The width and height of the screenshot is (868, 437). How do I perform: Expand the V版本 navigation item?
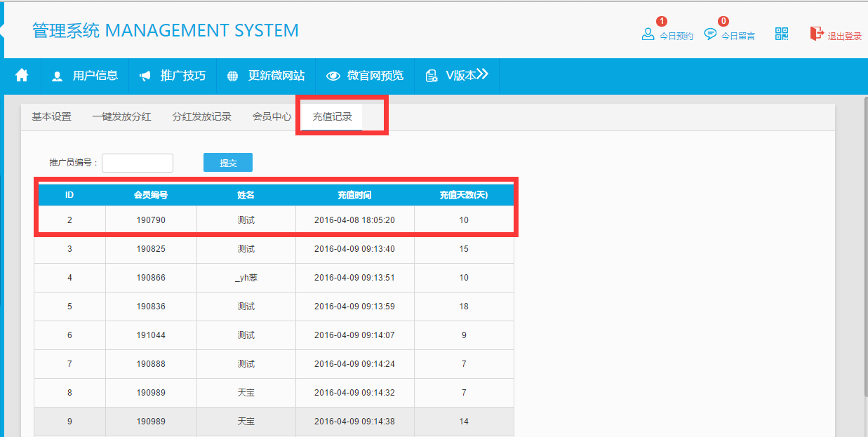pos(457,76)
